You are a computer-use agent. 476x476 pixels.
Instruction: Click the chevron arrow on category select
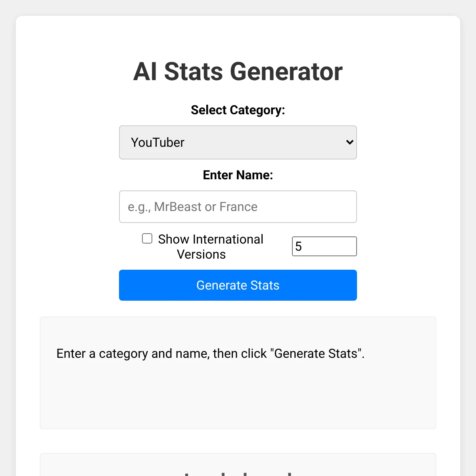(349, 142)
